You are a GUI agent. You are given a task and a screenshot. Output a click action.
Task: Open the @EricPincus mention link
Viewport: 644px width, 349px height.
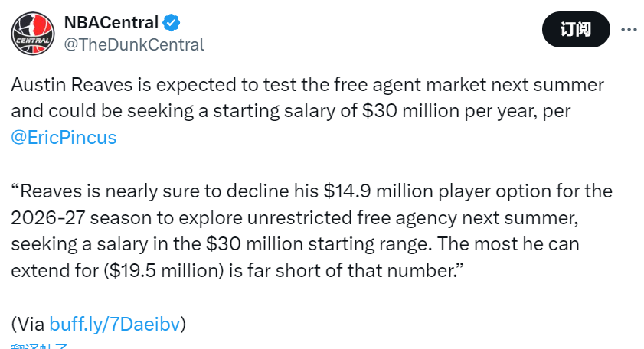pyautogui.click(x=64, y=137)
